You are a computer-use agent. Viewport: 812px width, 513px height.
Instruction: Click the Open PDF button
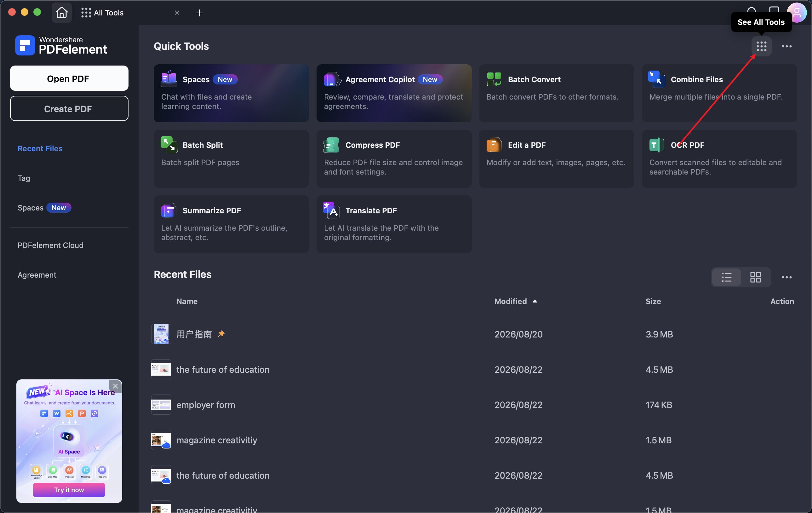pos(69,78)
